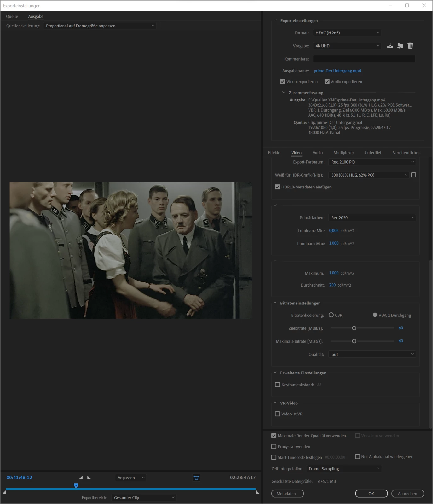Enable Keyframeabstand checkbox
The width and height of the screenshot is (433, 504).
[277, 385]
